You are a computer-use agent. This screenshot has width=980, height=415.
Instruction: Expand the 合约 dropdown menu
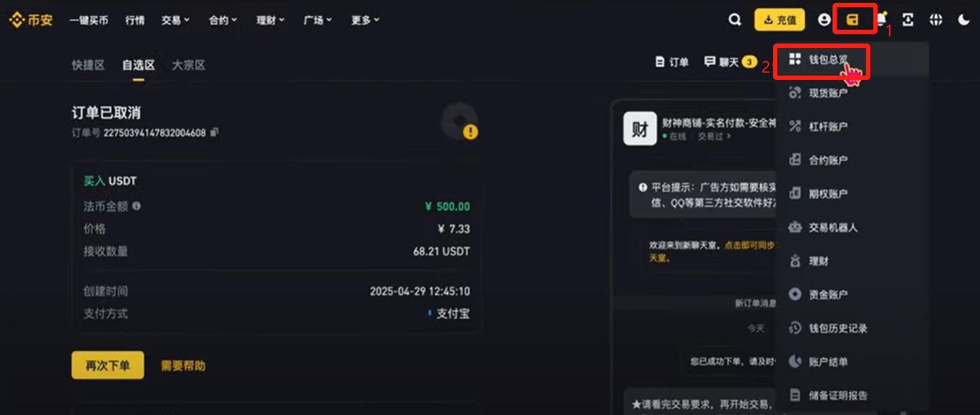(223, 20)
